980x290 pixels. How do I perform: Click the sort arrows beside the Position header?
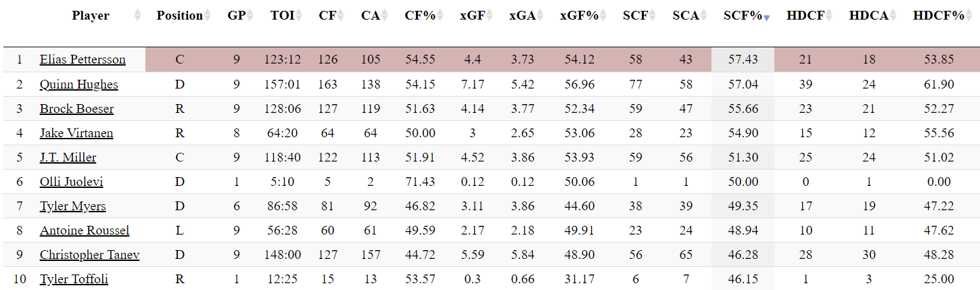(208, 16)
